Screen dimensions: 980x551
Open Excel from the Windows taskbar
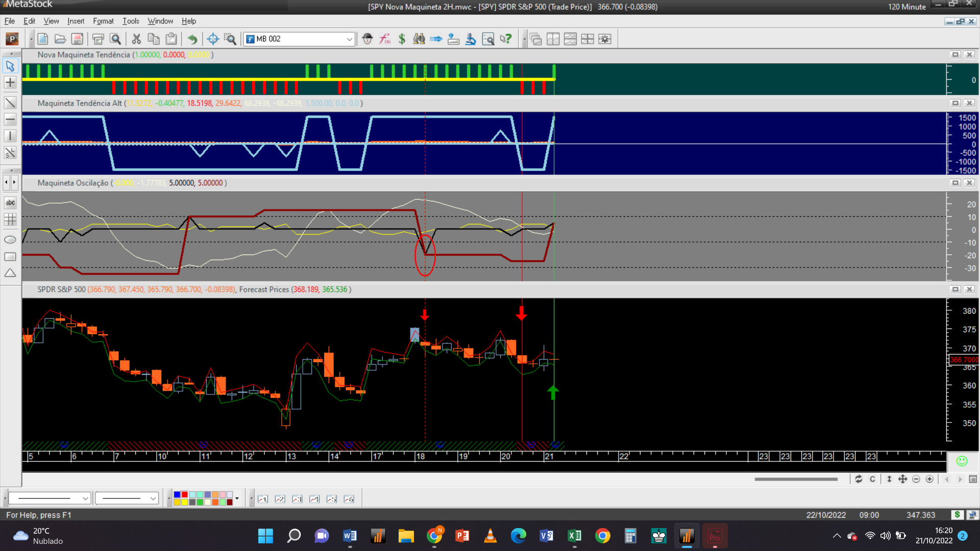[x=574, y=536]
